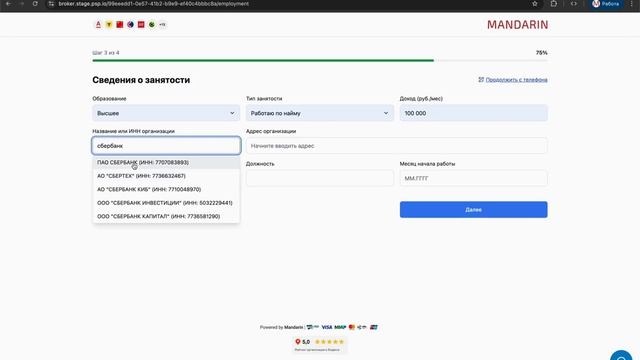
Task: Focus the Должность input field
Action: pos(320,178)
